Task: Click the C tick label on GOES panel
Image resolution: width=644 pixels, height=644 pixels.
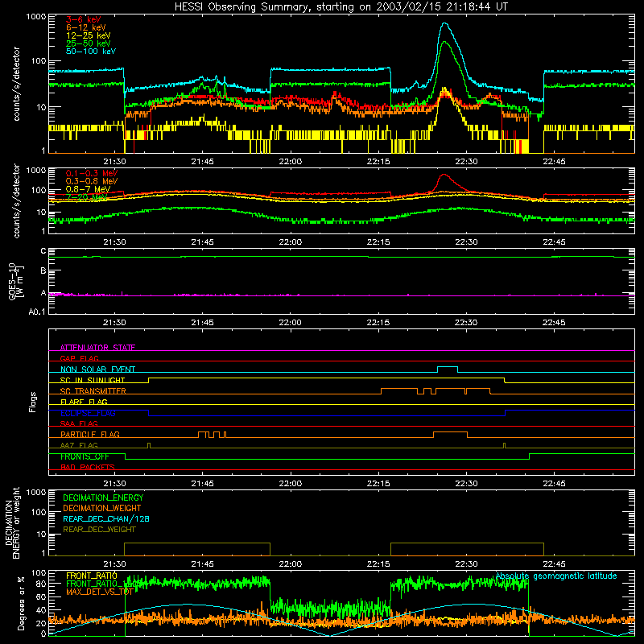Action: [43, 251]
